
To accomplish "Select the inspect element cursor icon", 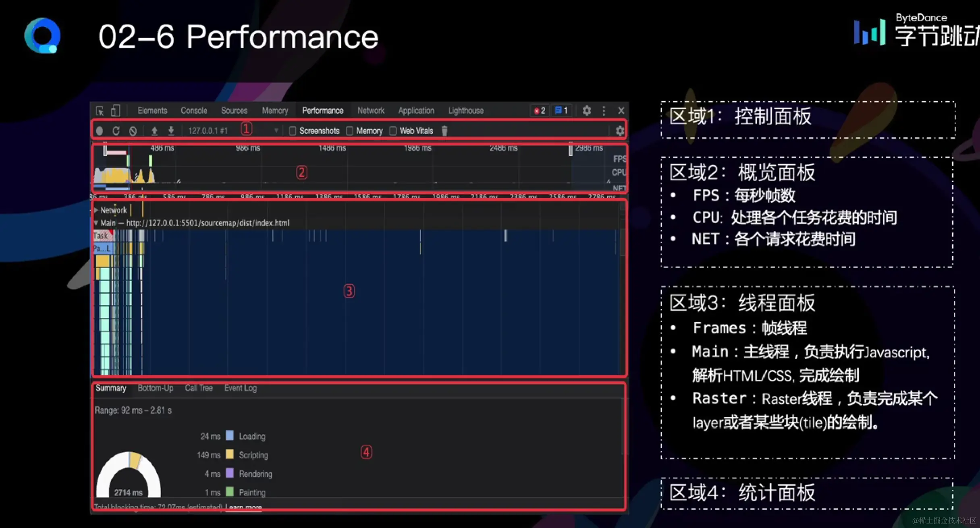I will tap(100, 111).
